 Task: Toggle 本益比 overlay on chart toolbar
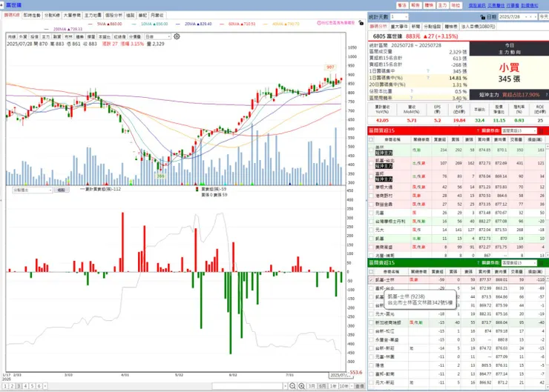pyautogui.click(x=105, y=37)
